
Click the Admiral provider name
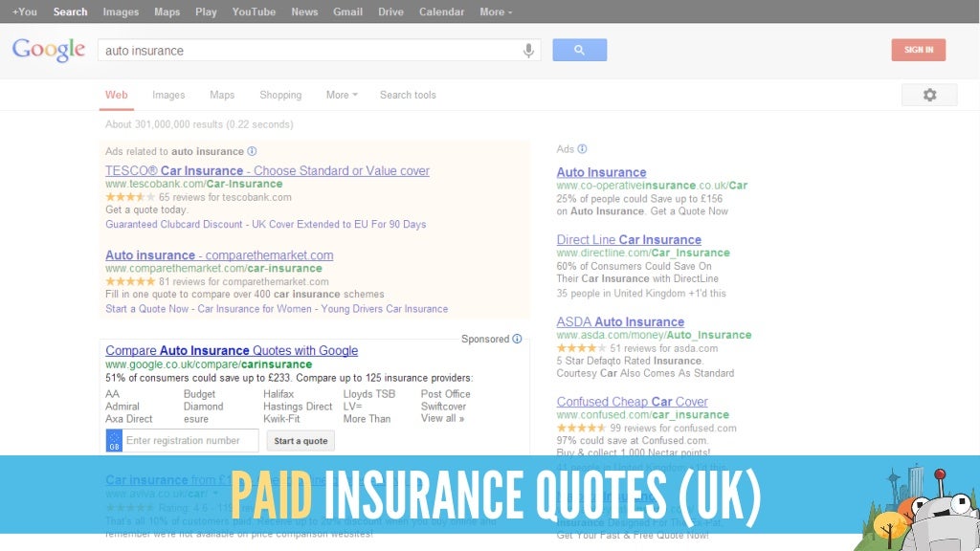tap(122, 406)
